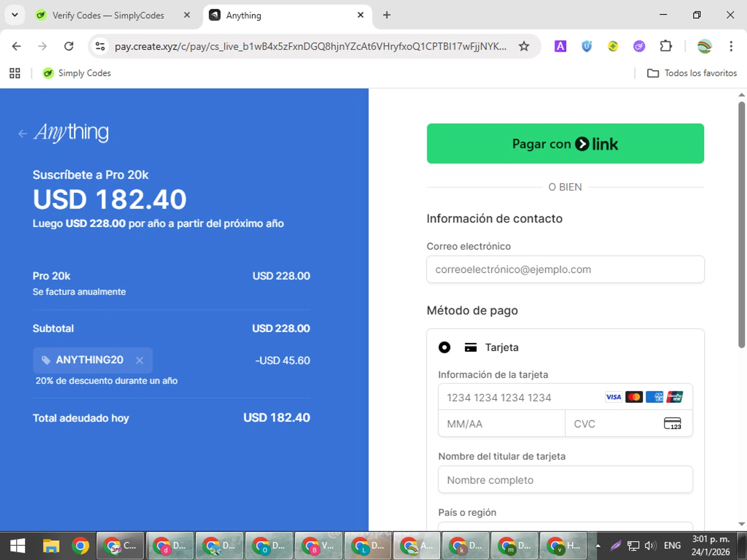Click the CVC field
The image size is (747, 560).
[x=628, y=424]
